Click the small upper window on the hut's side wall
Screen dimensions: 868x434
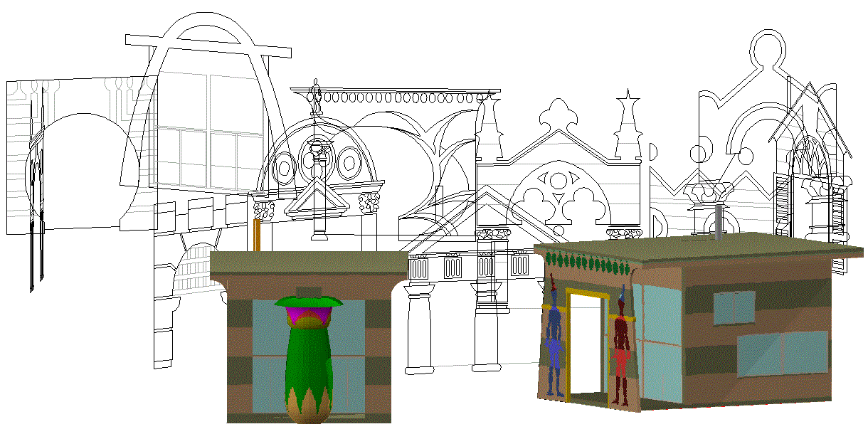coord(734,307)
